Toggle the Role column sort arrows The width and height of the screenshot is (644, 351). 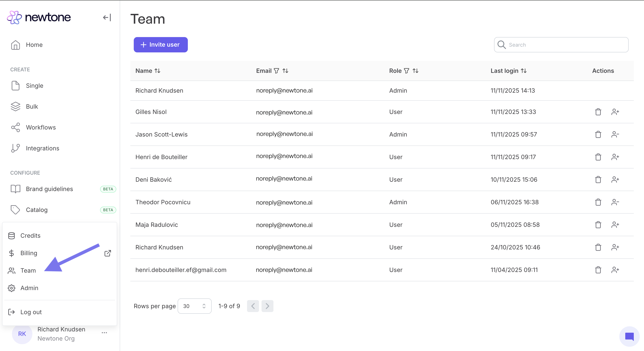[x=415, y=71]
